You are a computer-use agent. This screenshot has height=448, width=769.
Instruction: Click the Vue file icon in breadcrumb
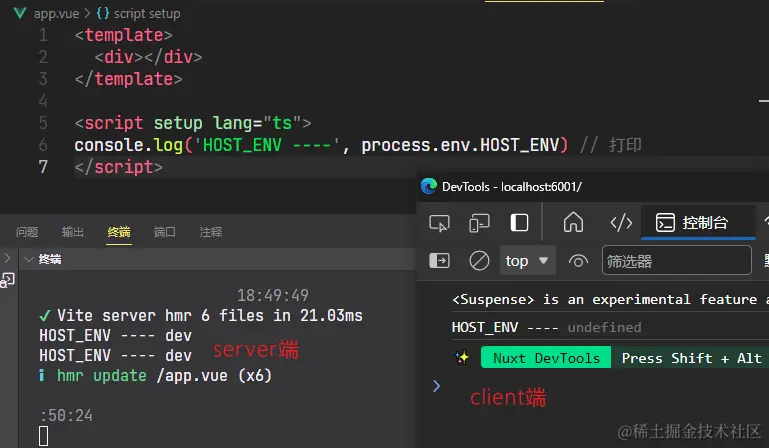(x=20, y=13)
